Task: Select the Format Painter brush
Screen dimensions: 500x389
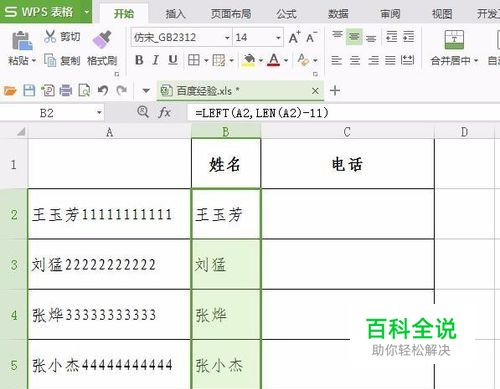Action: click(x=102, y=40)
